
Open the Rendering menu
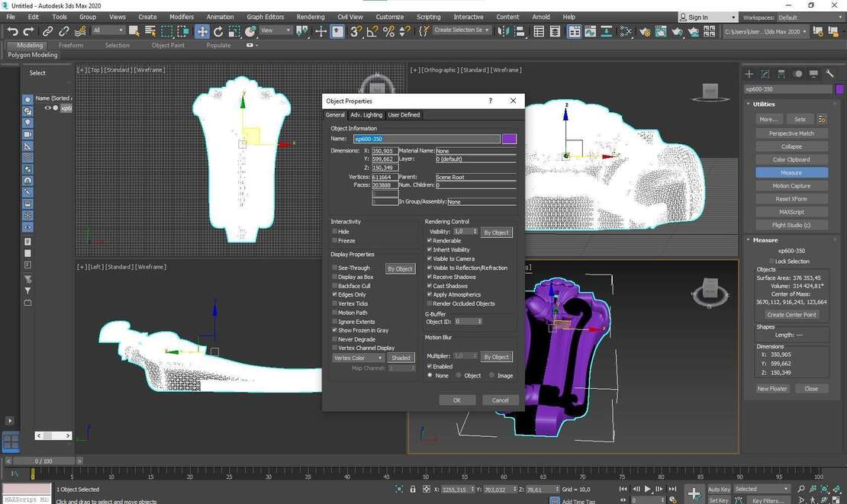311,17
